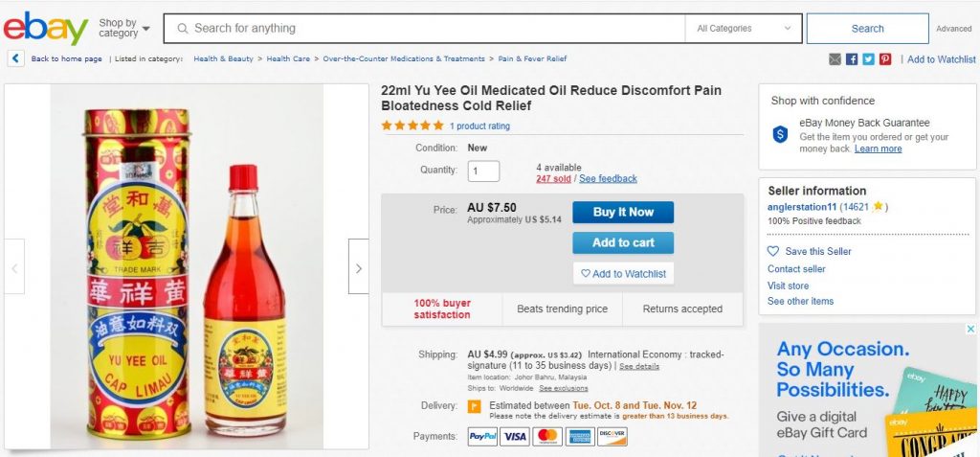Click the back arrow icon
This screenshot has width=980, height=457.
[16, 58]
